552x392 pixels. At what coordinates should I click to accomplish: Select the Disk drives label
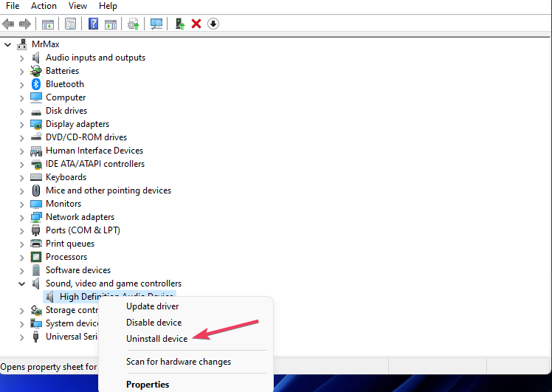coord(66,111)
